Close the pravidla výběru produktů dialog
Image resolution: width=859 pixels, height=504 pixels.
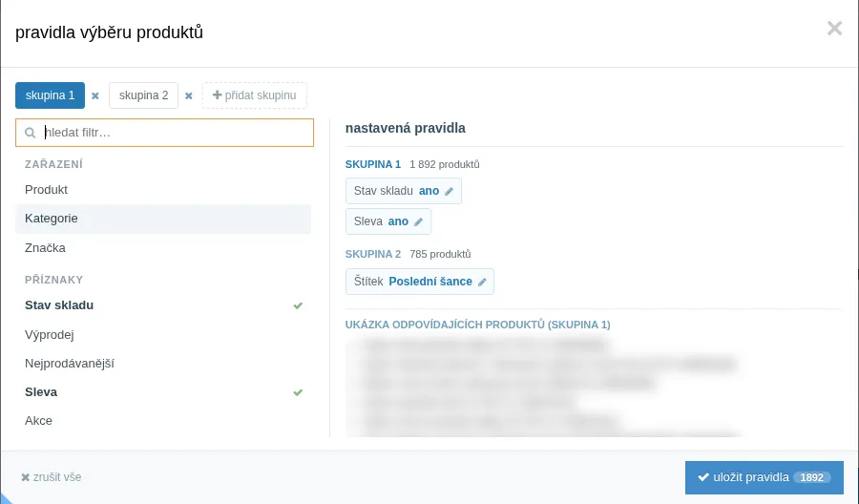coord(834,28)
